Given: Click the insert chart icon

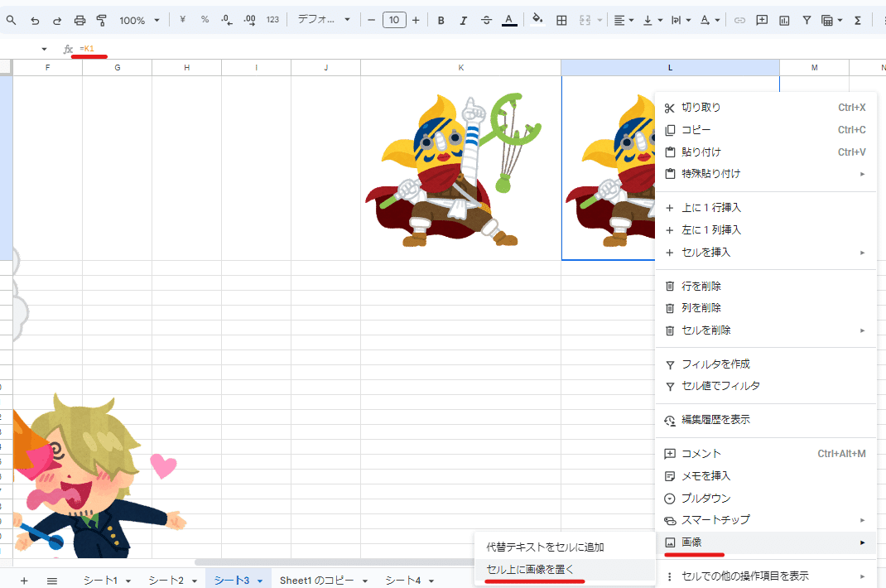Looking at the screenshot, I should 784,21.
